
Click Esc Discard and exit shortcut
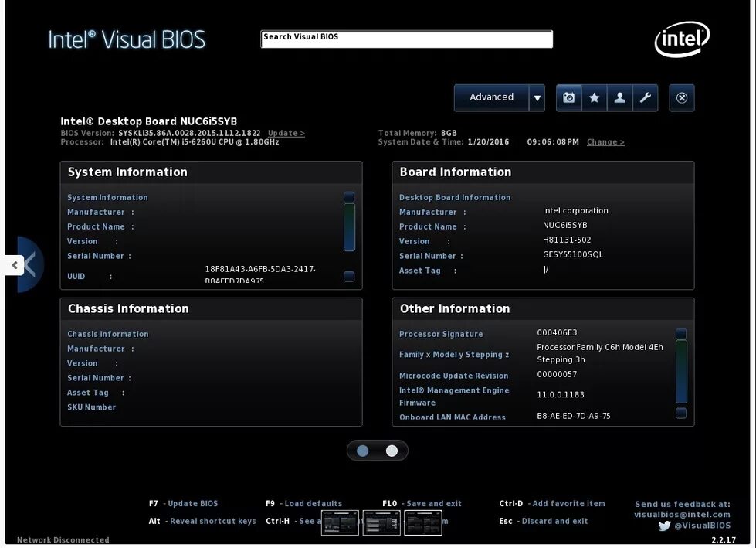544,522
